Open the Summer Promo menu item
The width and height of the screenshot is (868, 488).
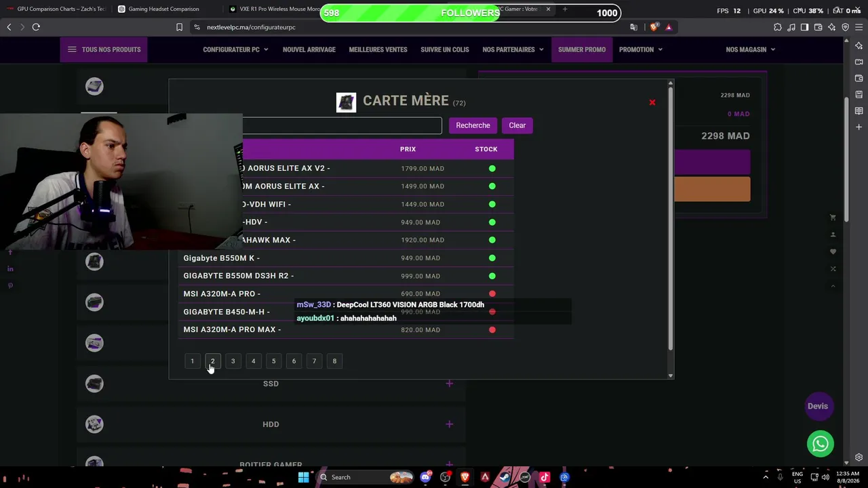tap(582, 49)
